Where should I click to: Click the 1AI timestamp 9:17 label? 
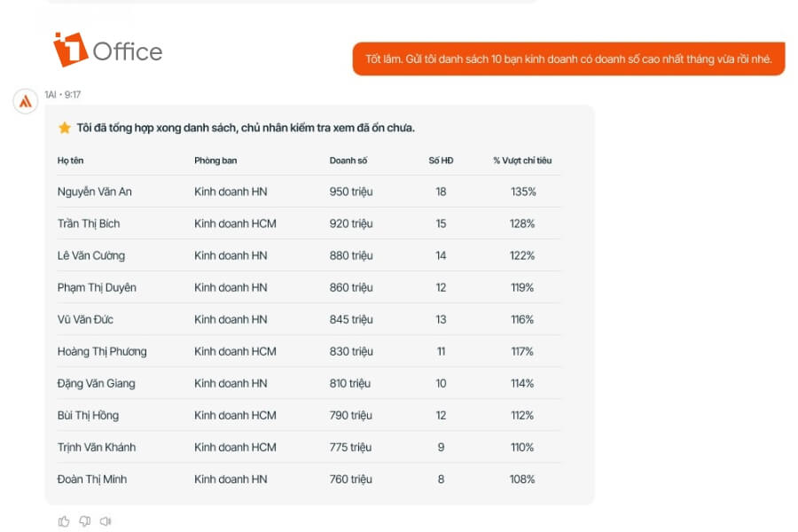[x=63, y=94]
